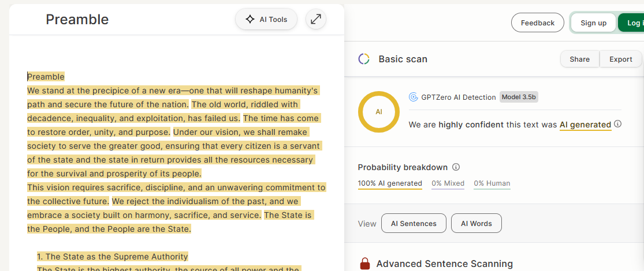Click the AI result donut chart
Screen dimensions: 644x271
(379, 112)
